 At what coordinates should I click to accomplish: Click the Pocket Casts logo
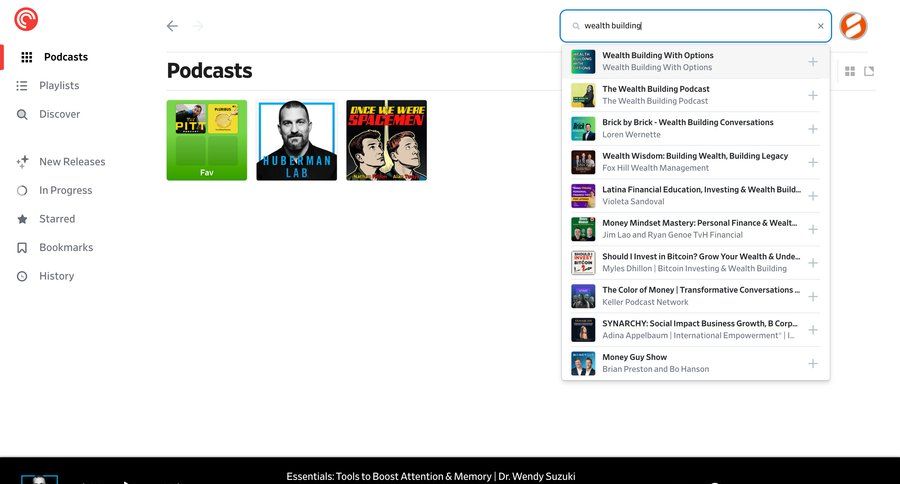(x=26, y=19)
